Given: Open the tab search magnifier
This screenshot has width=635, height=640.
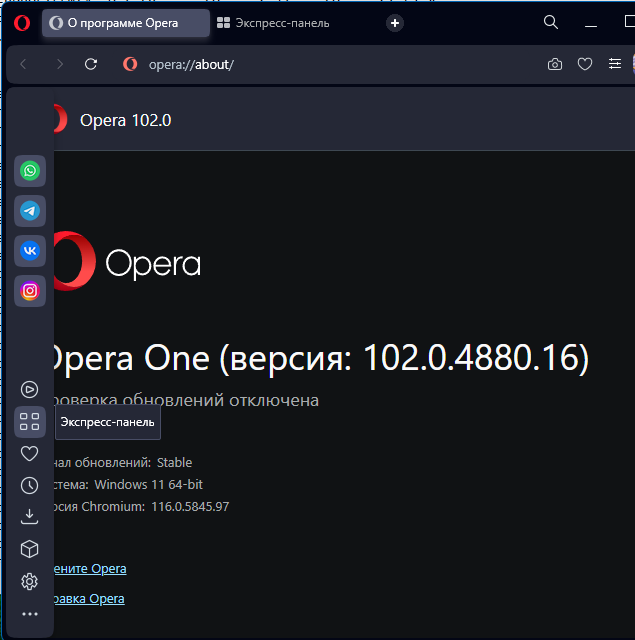Looking at the screenshot, I should pyautogui.click(x=551, y=22).
